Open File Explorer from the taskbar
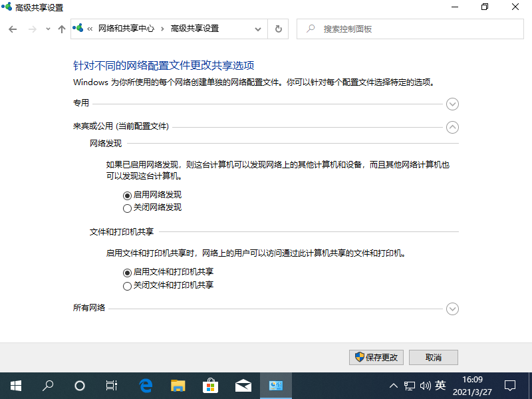532x399 pixels. tap(178, 385)
